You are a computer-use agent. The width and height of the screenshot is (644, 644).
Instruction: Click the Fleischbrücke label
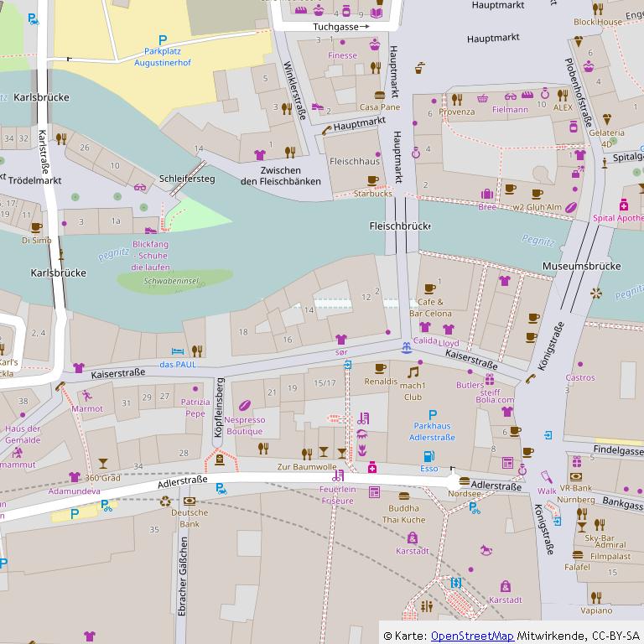click(x=400, y=226)
